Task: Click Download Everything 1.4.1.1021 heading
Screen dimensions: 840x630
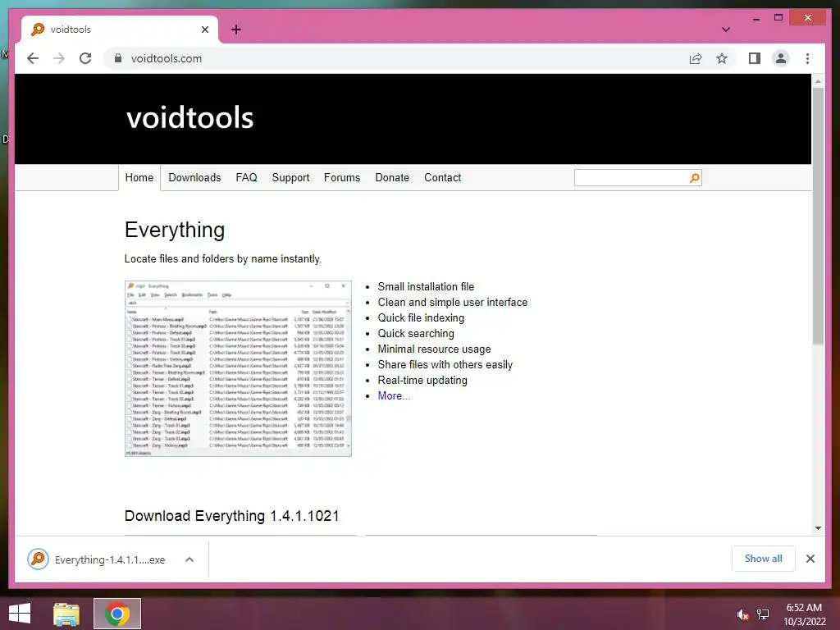Action: [x=232, y=516]
